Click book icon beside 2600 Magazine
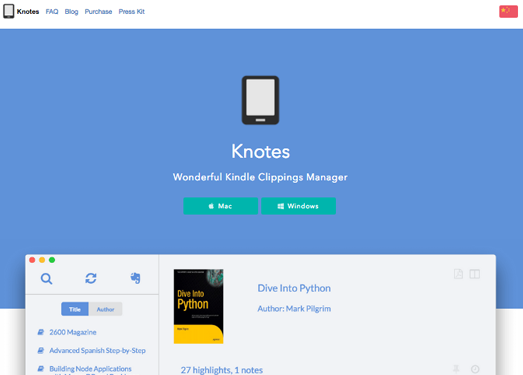Image resolution: width=523 pixels, height=375 pixels. tap(41, 332)
